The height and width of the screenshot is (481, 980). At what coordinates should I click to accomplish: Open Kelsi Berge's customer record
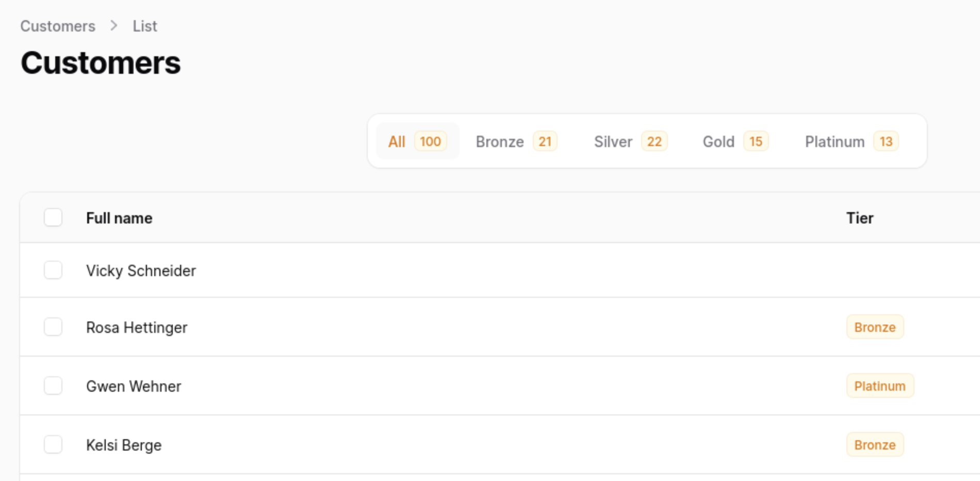(123, 444)
